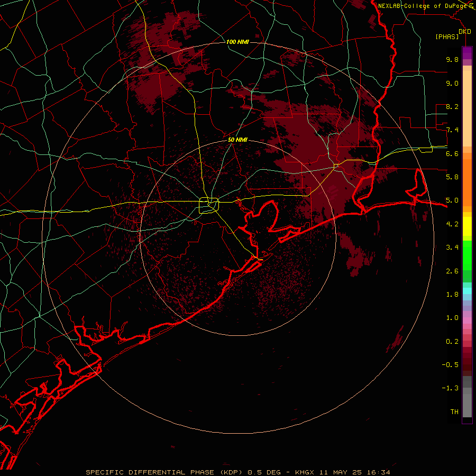Pick the orange band of the color scale
This screenshot has height=476, width=476.
(x=467, y=183)
